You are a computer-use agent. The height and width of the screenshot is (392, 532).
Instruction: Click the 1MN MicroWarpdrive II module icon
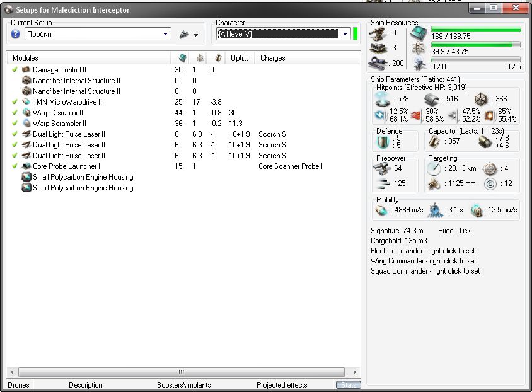coord(26,101)
